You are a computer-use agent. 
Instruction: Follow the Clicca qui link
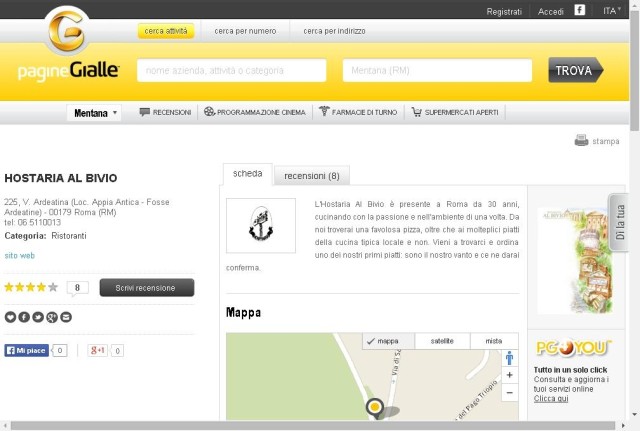(x=551, y=399)
